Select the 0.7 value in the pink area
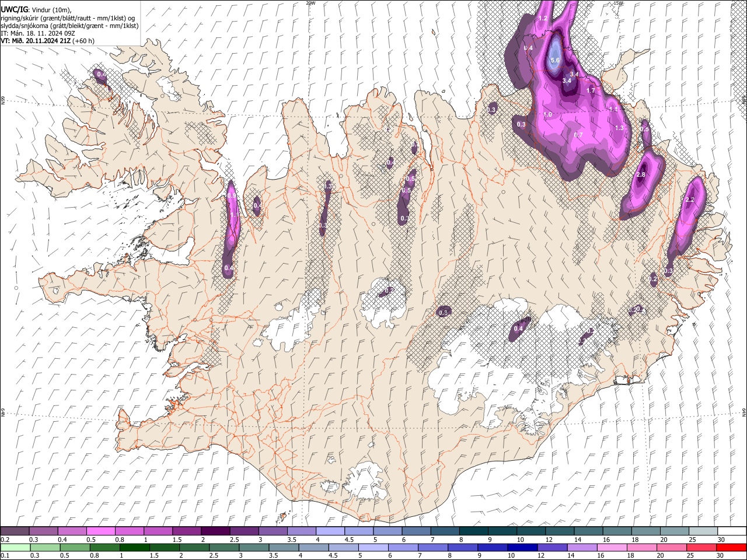 pyautogui.click(x=578, y=135)
